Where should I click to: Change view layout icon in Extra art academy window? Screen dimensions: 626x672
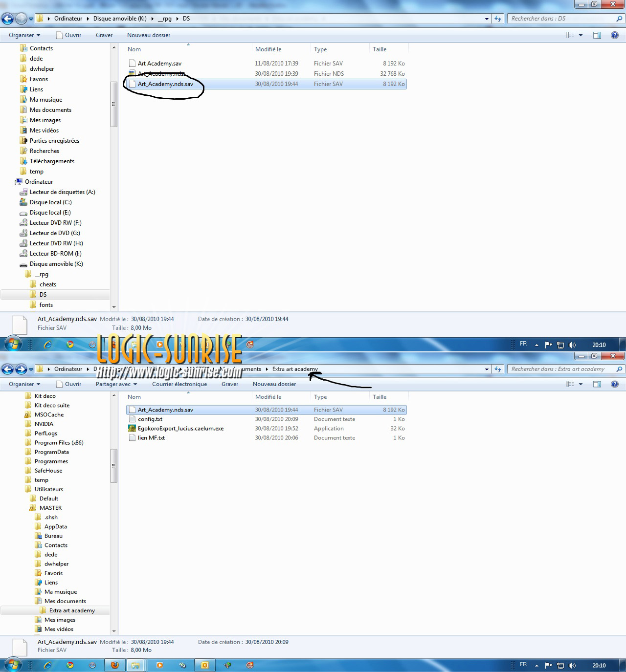click(570, 384)
